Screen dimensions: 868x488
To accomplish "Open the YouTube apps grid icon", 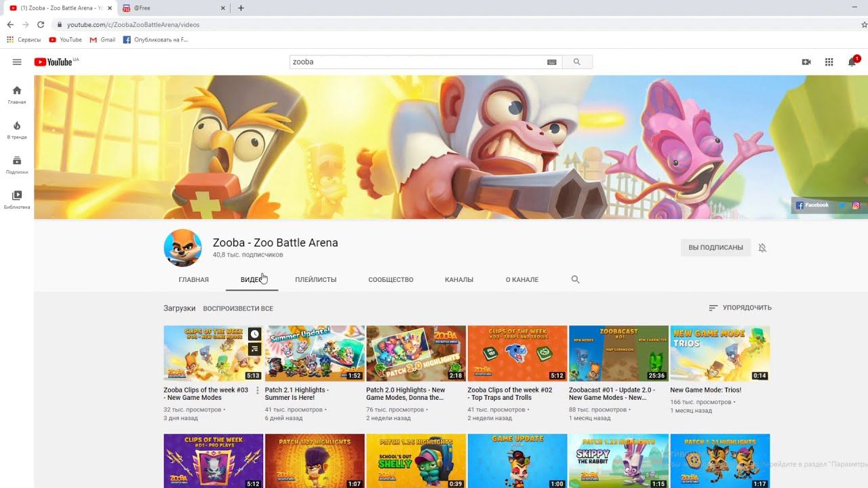I will tap(829, 62).
